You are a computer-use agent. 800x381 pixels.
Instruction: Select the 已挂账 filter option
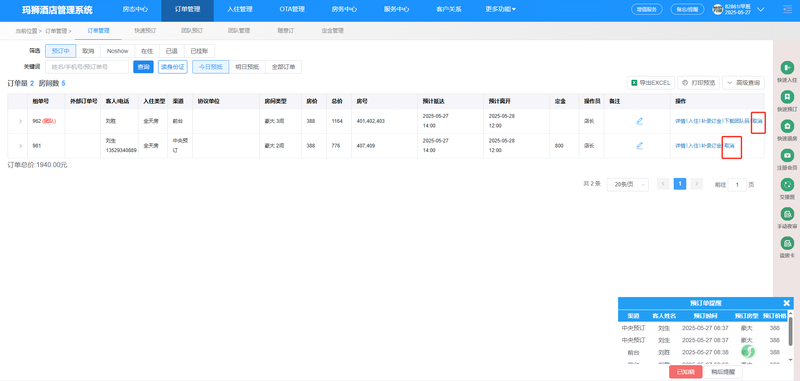199,51
